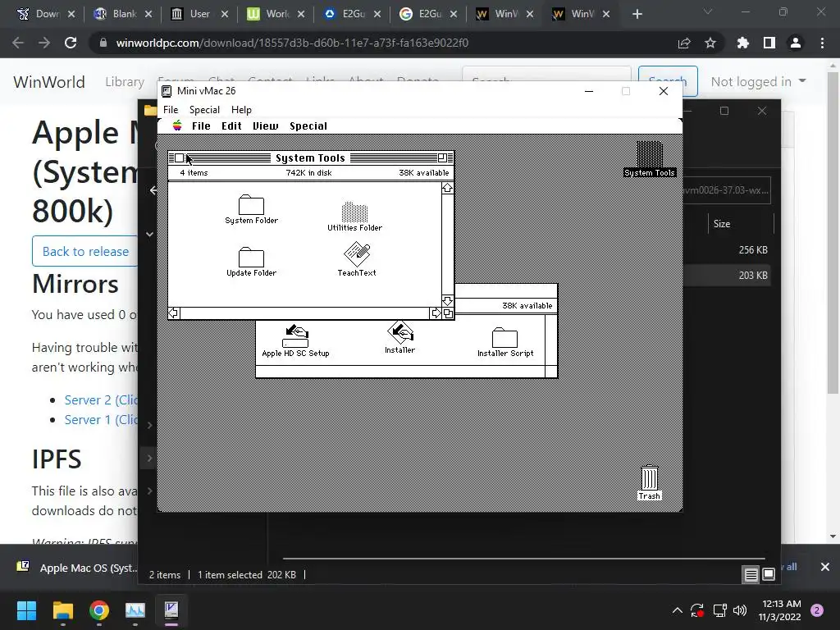Screen dimensions: 840x630
Task: Open the Library nav link
Action: pos(125,81)
